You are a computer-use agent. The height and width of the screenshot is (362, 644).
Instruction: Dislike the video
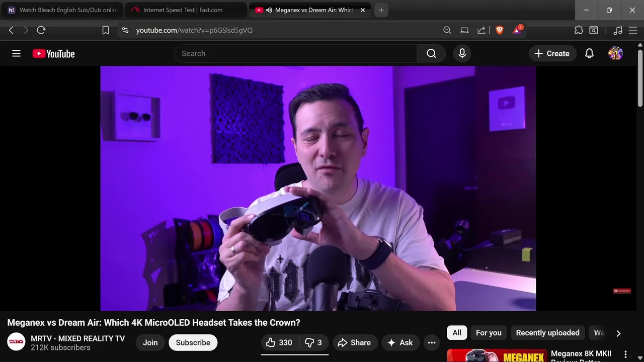[313, 342]
